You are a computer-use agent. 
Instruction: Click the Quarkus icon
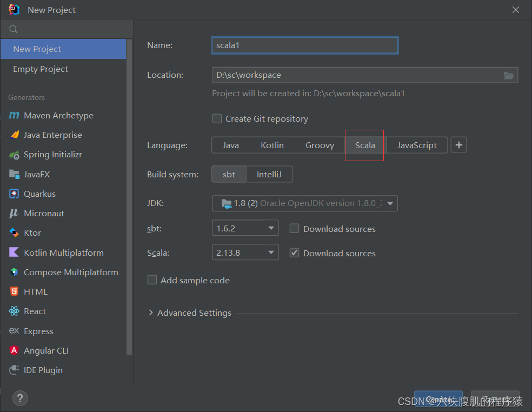[x=14, y=194]
